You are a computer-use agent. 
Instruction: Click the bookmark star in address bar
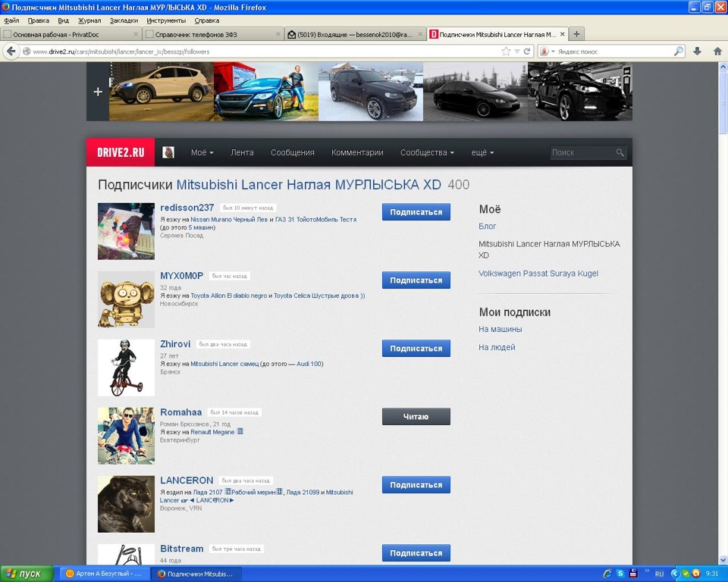click(506, 52)
